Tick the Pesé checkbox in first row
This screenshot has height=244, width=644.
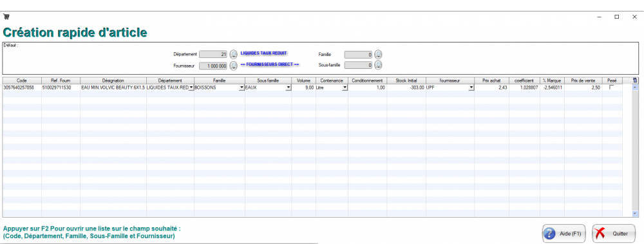[612, 88]
